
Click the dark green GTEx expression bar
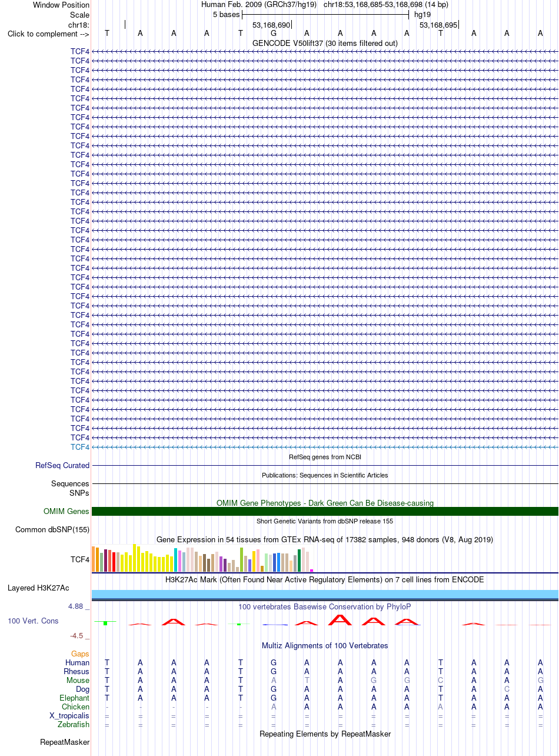pos(300,561)
